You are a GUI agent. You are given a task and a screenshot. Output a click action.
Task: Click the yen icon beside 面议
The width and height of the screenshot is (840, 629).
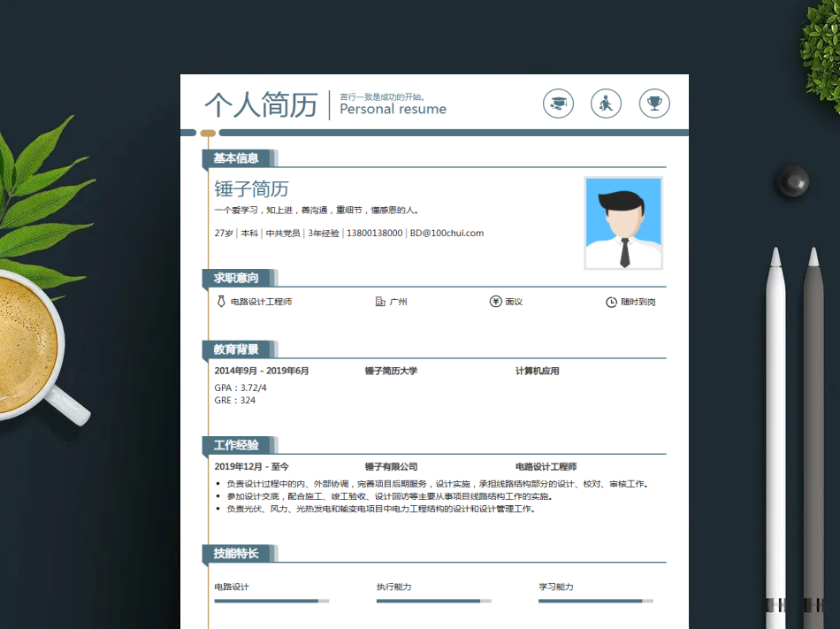[x=495, y=302]
